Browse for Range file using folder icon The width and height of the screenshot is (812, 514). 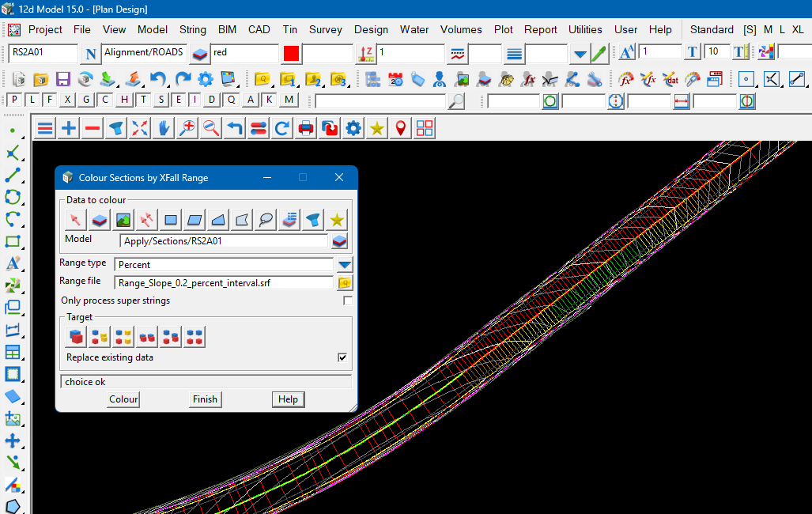point(345,283)
